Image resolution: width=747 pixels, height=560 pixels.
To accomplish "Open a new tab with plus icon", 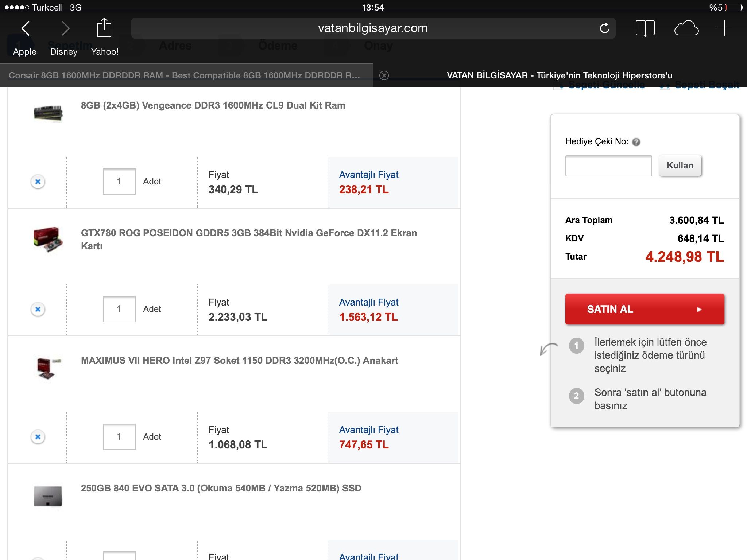I will 724,28.
